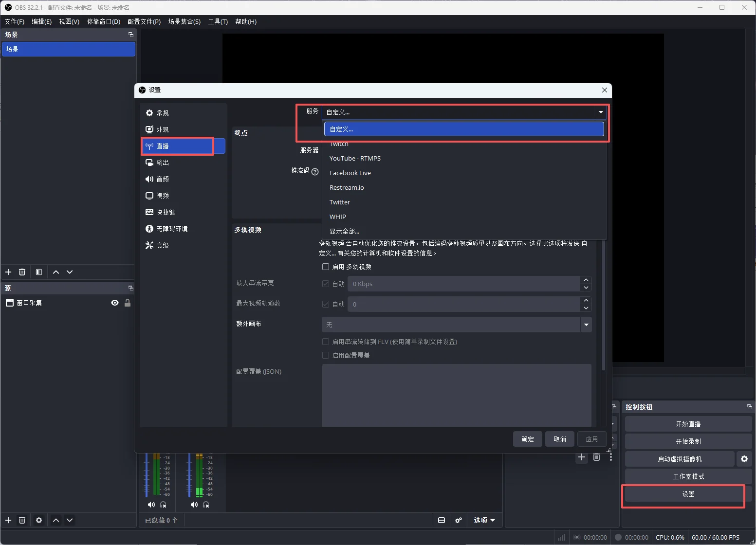Float the 源 dock panel

point(130,288)
